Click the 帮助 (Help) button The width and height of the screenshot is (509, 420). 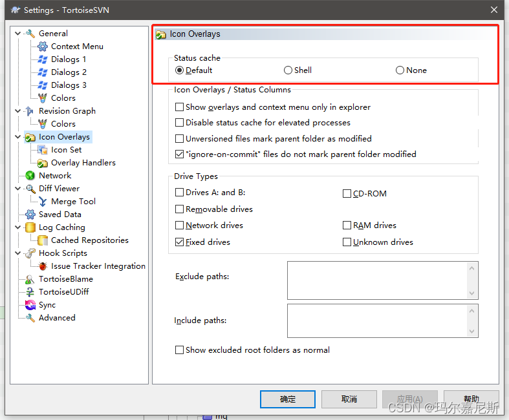pos(471,399)
